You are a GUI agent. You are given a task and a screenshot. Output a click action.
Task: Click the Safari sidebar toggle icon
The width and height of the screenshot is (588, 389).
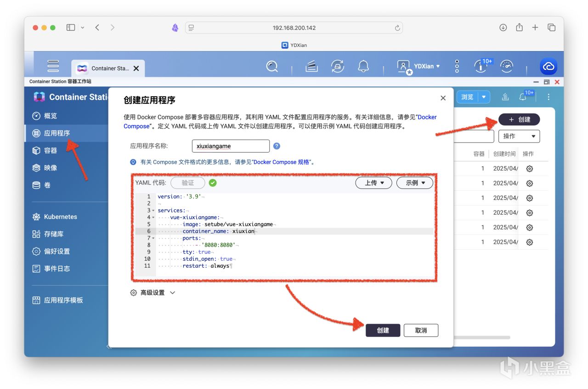point(71,28)
